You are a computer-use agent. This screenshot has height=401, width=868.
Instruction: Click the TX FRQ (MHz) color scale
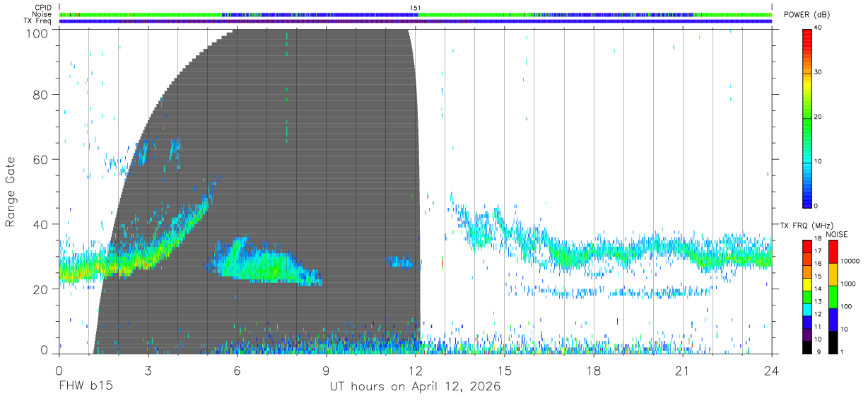coord(807,297)
